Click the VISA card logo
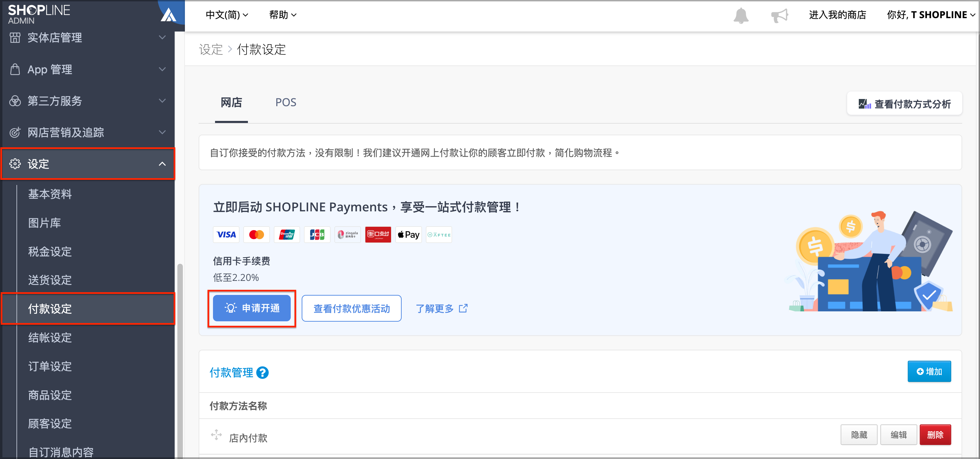The image size is (980, 459). pos(226,234)
